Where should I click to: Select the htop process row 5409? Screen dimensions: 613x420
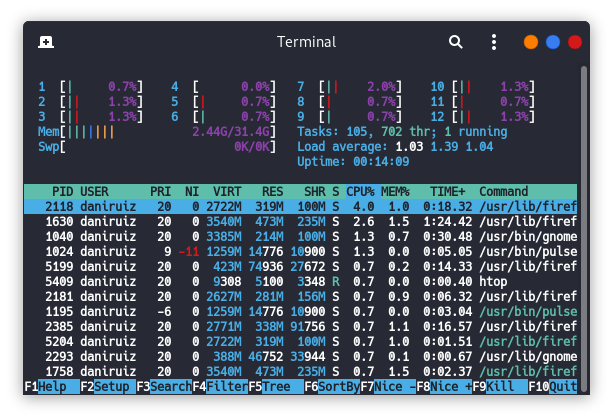pos(300,282)
